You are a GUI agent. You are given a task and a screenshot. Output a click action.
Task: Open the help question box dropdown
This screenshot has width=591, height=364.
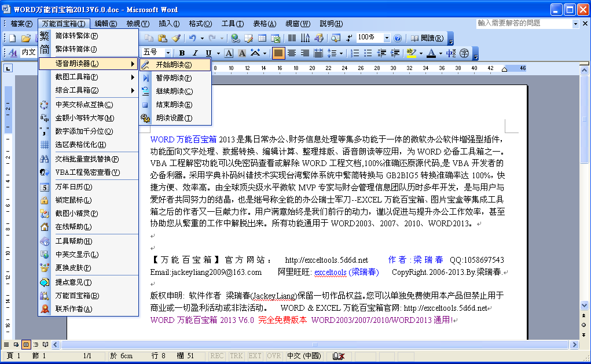[x=575, y=24]
